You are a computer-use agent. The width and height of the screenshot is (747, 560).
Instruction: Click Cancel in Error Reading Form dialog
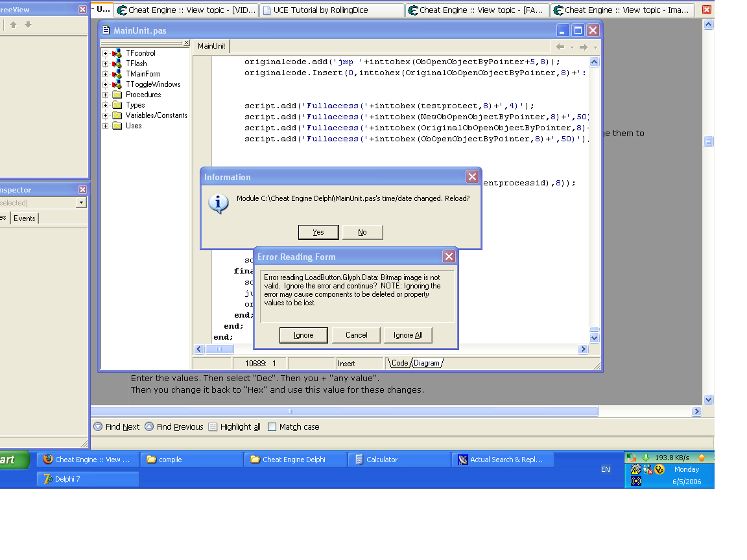click(356, 335)
